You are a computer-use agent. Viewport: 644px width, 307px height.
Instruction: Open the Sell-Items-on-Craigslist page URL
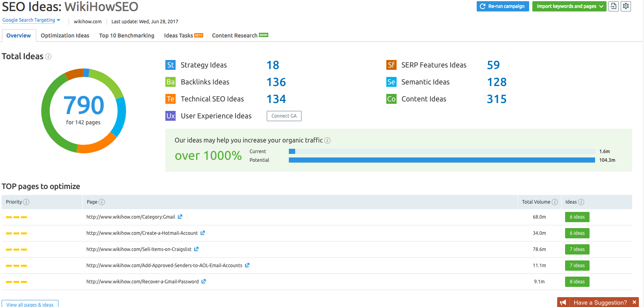(x=139, y=249)
